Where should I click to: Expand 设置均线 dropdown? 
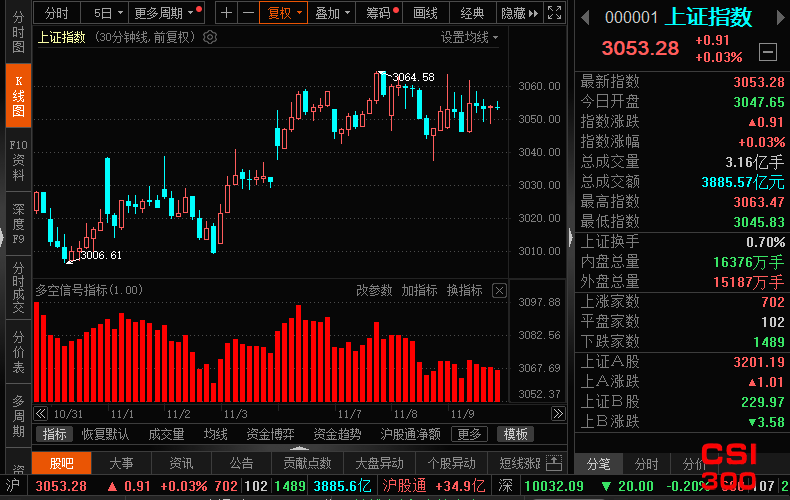pyautogui.click(x=469, y=37)
